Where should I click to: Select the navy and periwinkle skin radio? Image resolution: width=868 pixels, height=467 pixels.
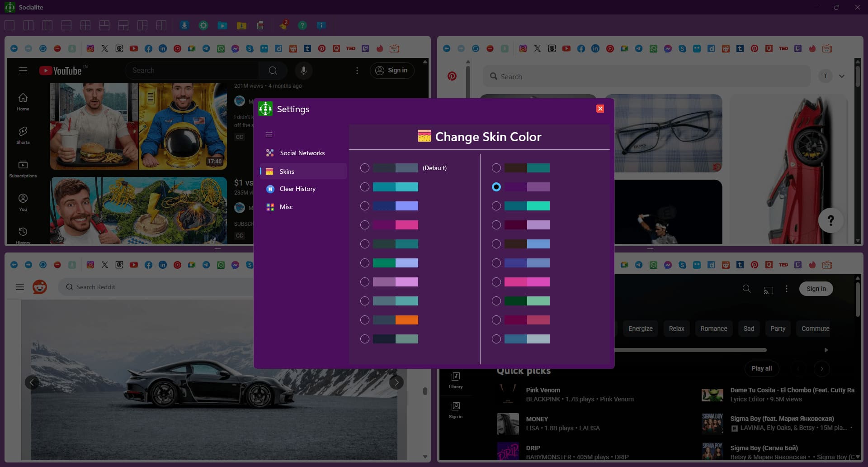[x=365, y=206]
